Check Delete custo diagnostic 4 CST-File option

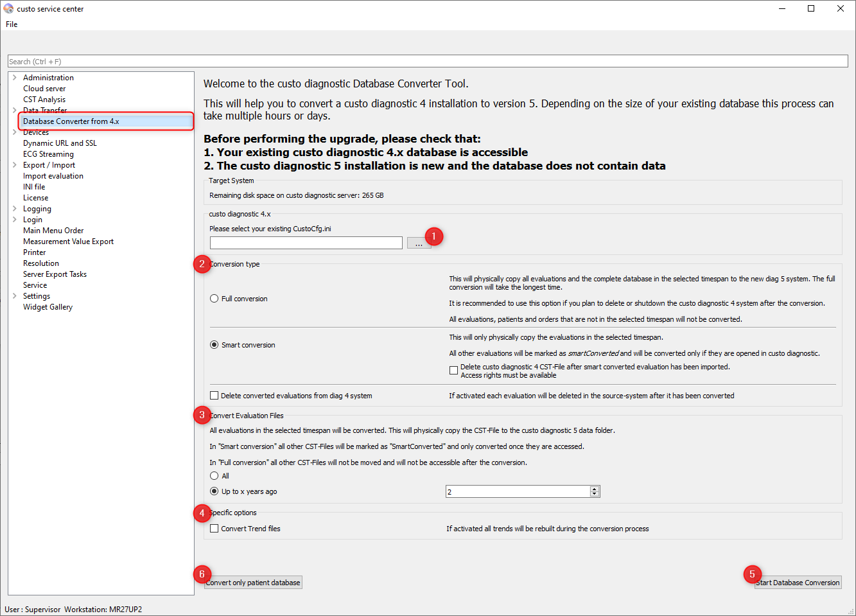click(x=453, y=371)
